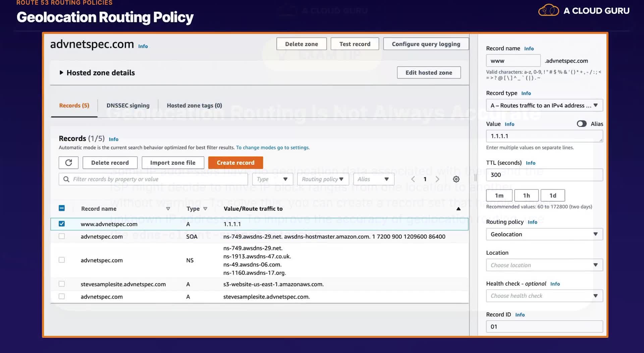Viewport: 644px width, 353px height.
Task: Click the refresh records icon button
Action: click(68, 163)
